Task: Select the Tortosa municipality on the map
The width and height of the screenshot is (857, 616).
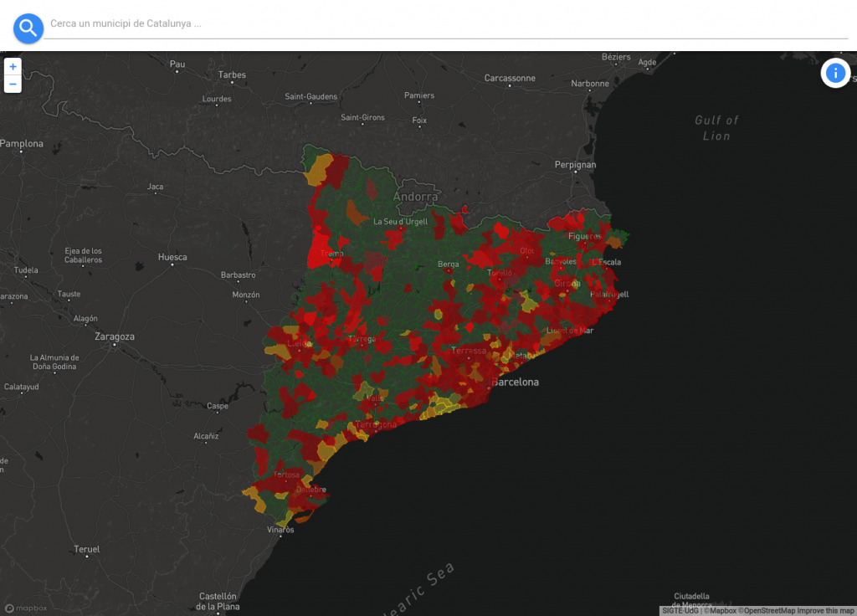Action: coord(285,475)
